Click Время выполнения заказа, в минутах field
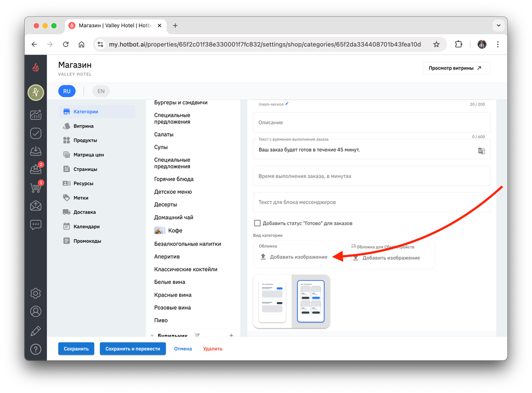Screen dimensions: 532x393 tap(371, 176)
